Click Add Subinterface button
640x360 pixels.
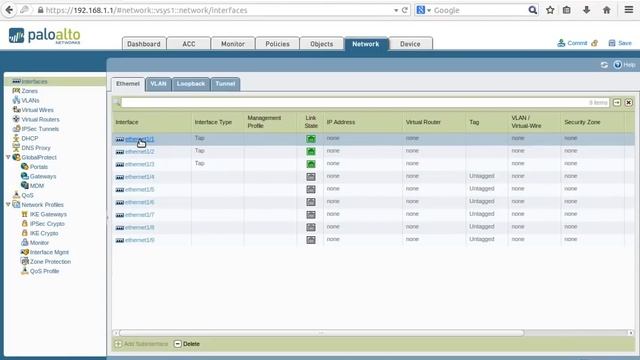pos(142,344)
